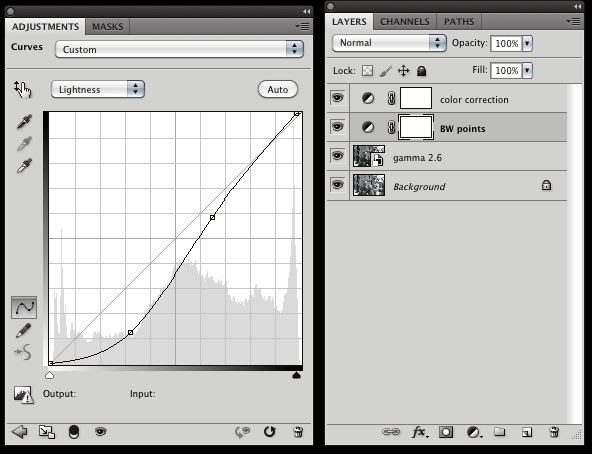Collapse the Layers panel double arrows
592x454 pixels.
[x=578, y=6]
